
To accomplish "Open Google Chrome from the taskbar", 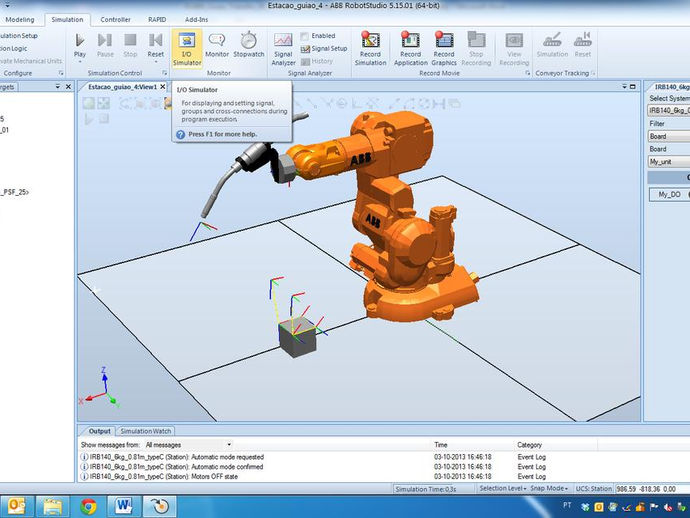I will (88, 506).
